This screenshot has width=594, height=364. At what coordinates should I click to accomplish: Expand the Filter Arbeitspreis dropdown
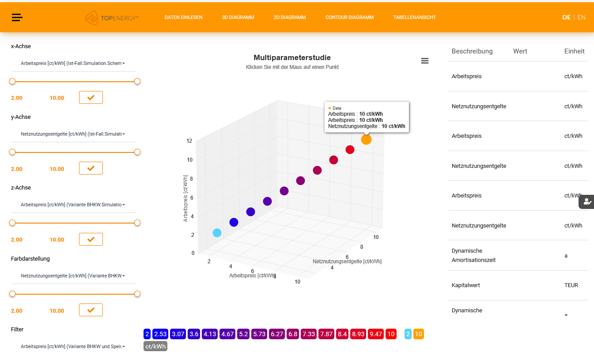73,347
